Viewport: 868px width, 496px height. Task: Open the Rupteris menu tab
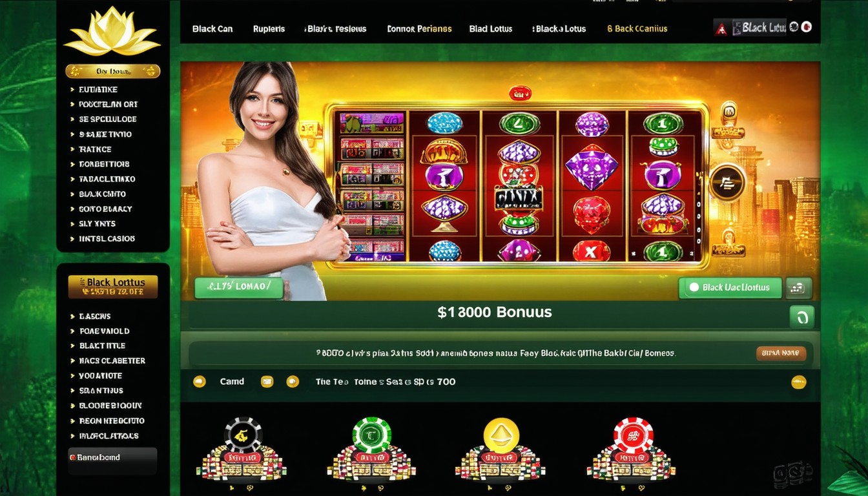click(269, 29)
